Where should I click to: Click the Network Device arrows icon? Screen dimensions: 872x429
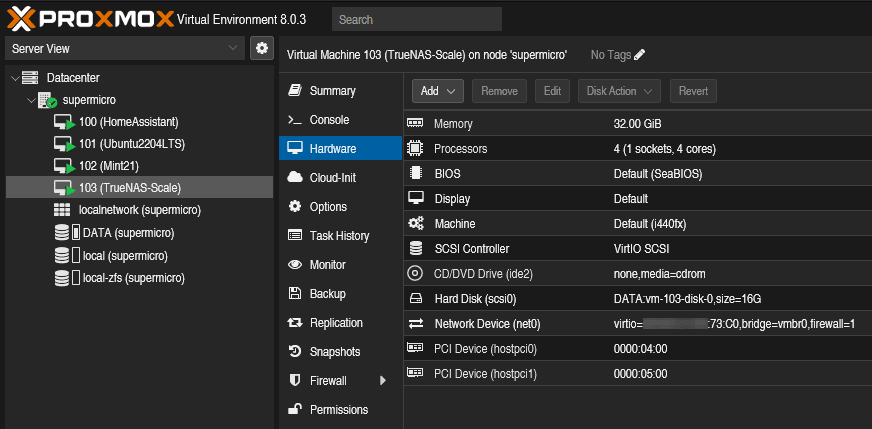click(x=415, y=324)
